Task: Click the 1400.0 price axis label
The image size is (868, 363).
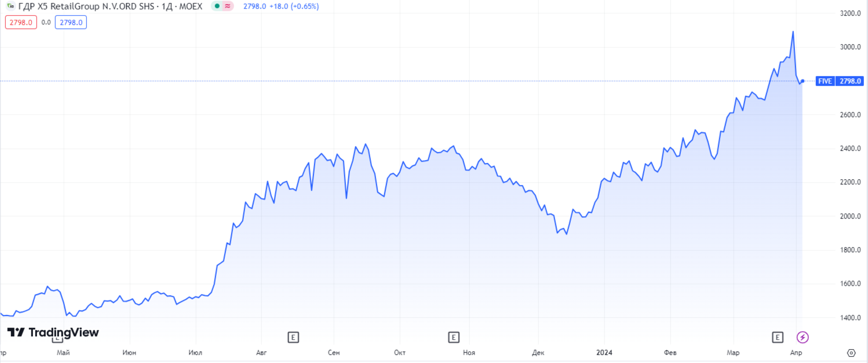Action: [850, 318]
